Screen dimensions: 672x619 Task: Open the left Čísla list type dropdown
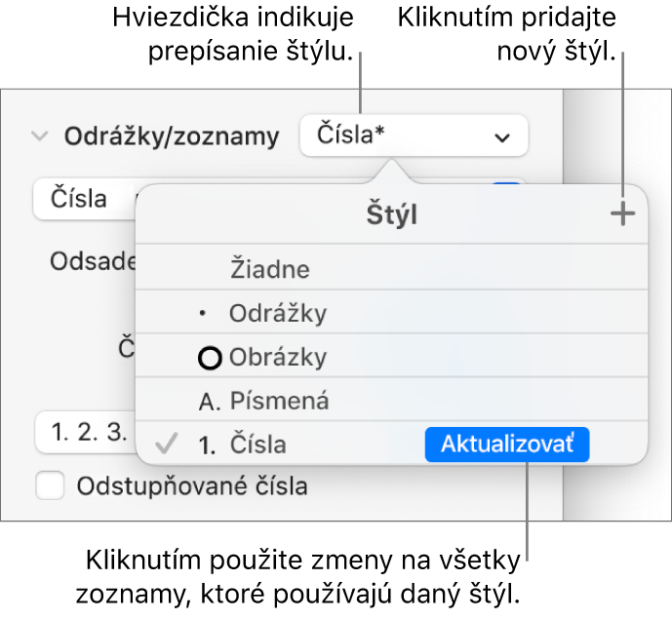[83, 199]
